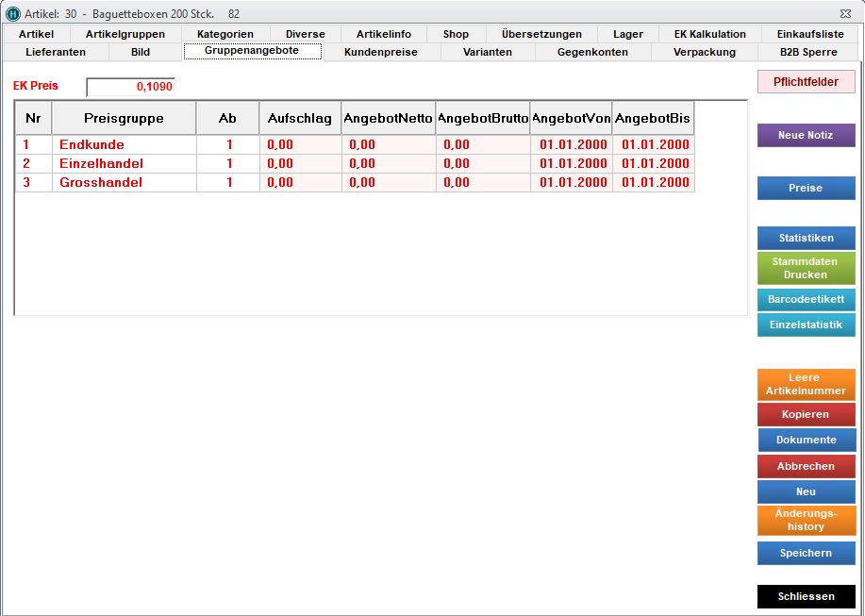Viewport: 865px width, 616px height.
Task: Select the Endkunde price group row
Action: 91,145
